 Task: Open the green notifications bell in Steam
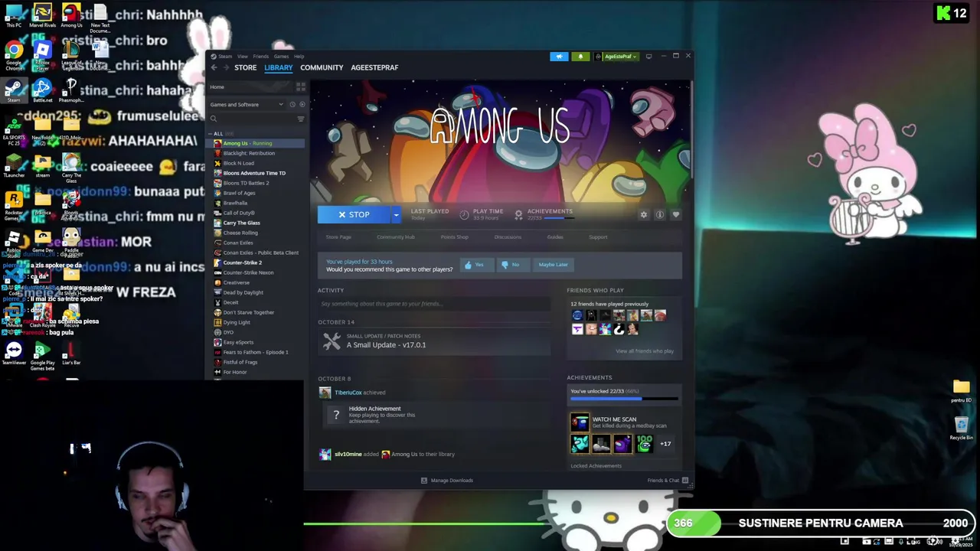(x=580, y=56)
